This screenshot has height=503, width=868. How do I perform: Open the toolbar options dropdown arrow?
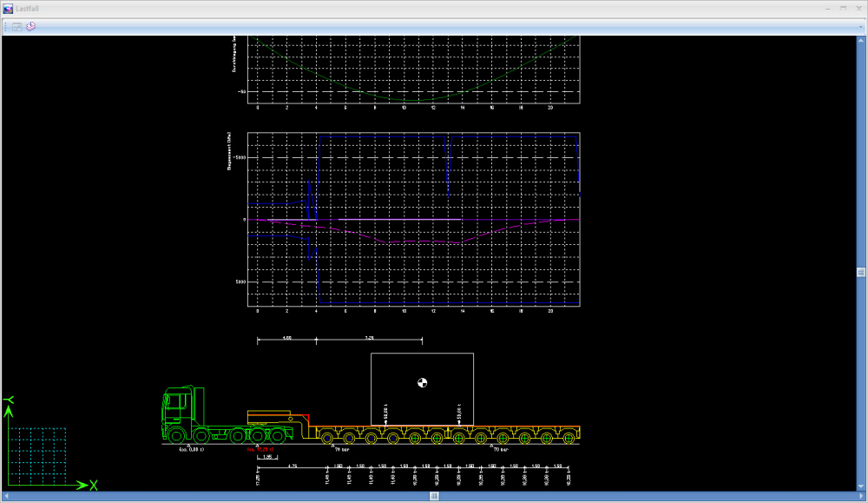click(861, 27)
